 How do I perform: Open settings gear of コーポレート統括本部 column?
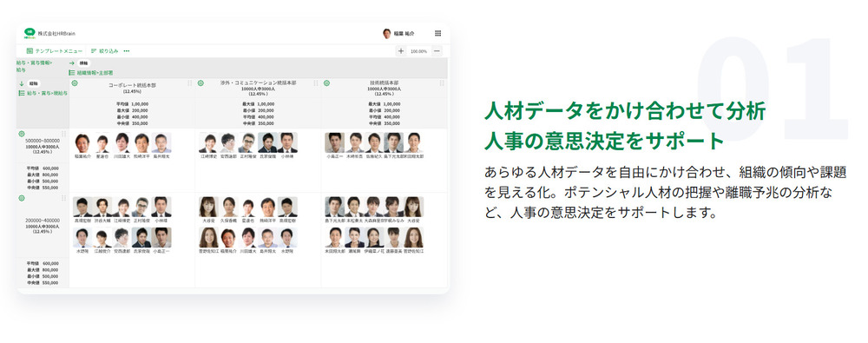[75, 83]
